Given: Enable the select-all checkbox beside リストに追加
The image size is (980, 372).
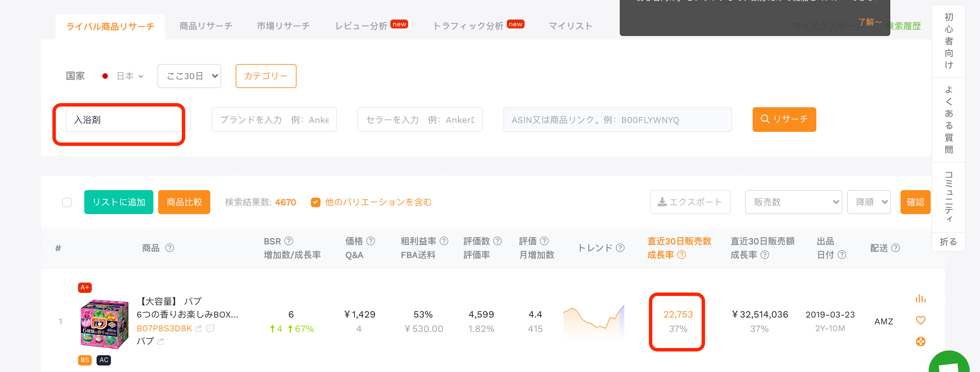Looking at the screenshot, I should pos(67,202).
